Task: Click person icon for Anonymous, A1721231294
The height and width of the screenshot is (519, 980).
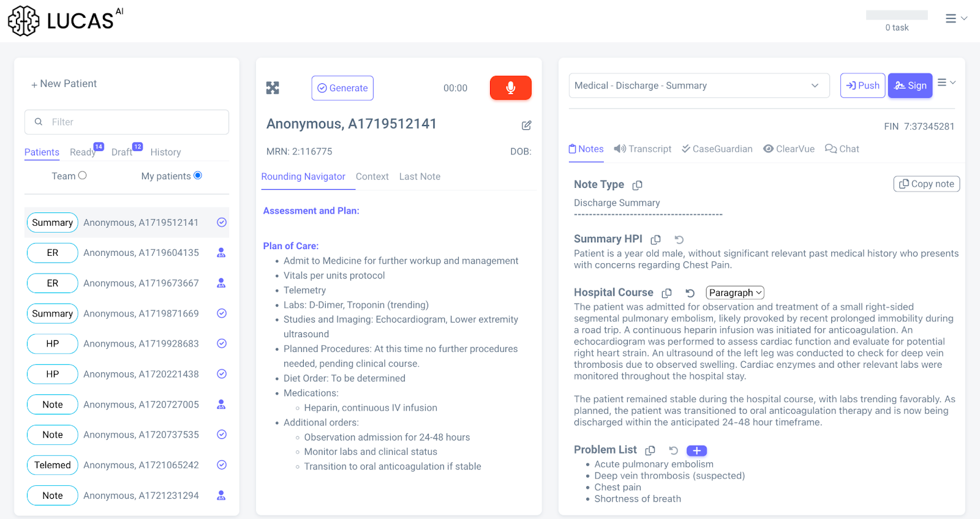Action: pos(221,495)
